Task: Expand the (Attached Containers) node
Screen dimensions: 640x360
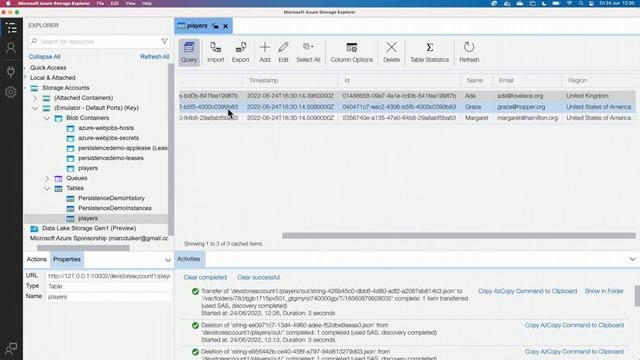Action: [x=35, y=98]
